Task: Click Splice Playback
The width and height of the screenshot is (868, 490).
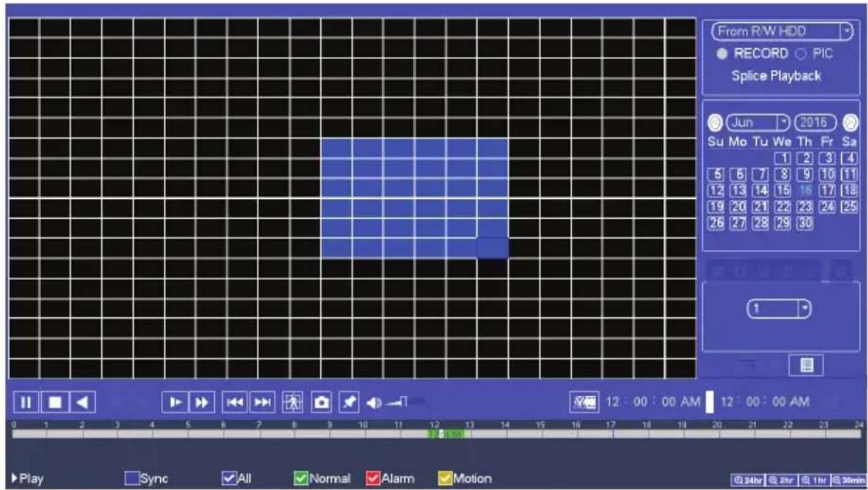Action: [x=776, y=77]
